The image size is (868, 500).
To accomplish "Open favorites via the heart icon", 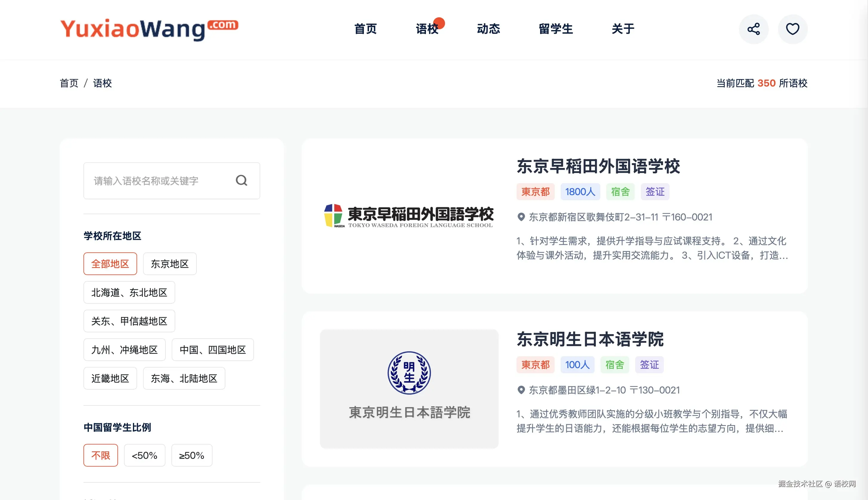I will 793,29.
